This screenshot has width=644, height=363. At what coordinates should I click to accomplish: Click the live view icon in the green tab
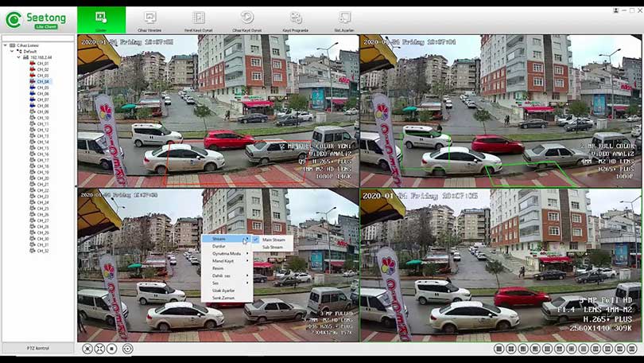[x=101, y=17]
